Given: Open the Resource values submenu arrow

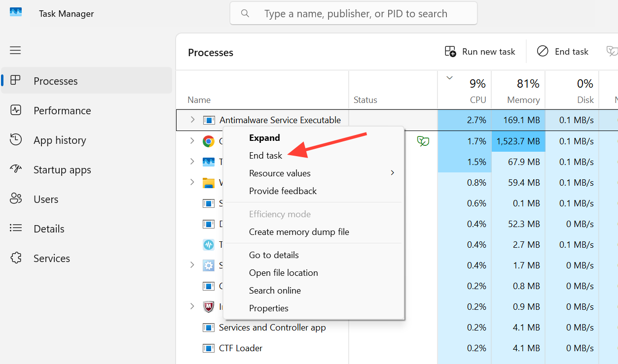Looking at the screenshot, I should pos(393,173).
